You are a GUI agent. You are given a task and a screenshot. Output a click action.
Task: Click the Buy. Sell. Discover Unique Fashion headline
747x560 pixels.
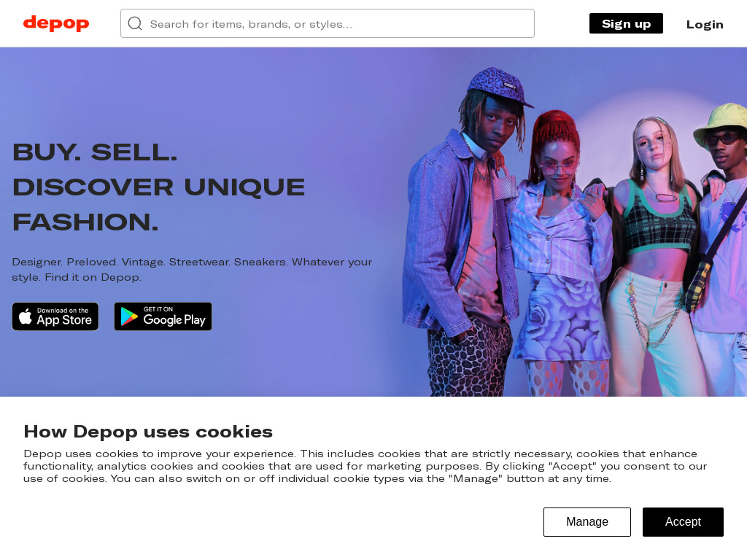click(158, 187)
